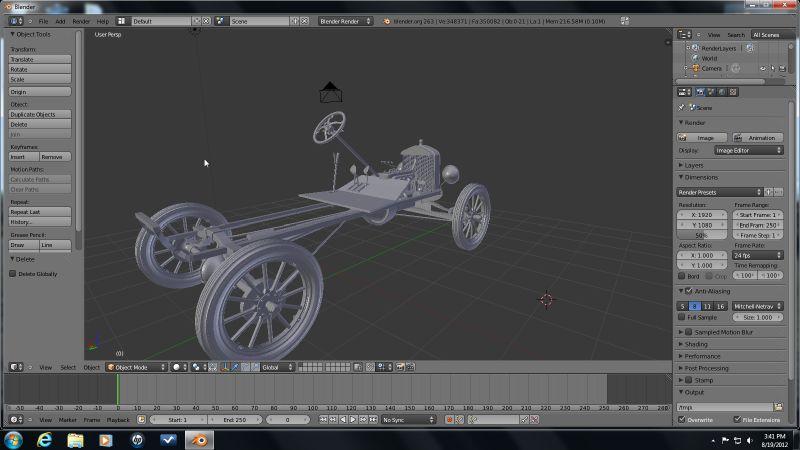
Task: Open the properties editor type selector
Action: 684,92
